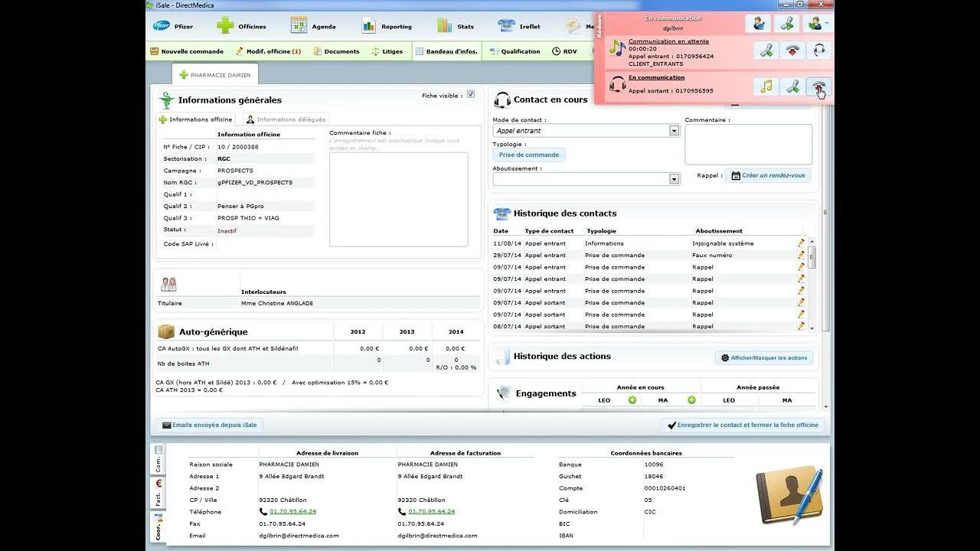Screen dimensions: 980x551
Task: Open the address book contact icon
Action: coord(789,496)
